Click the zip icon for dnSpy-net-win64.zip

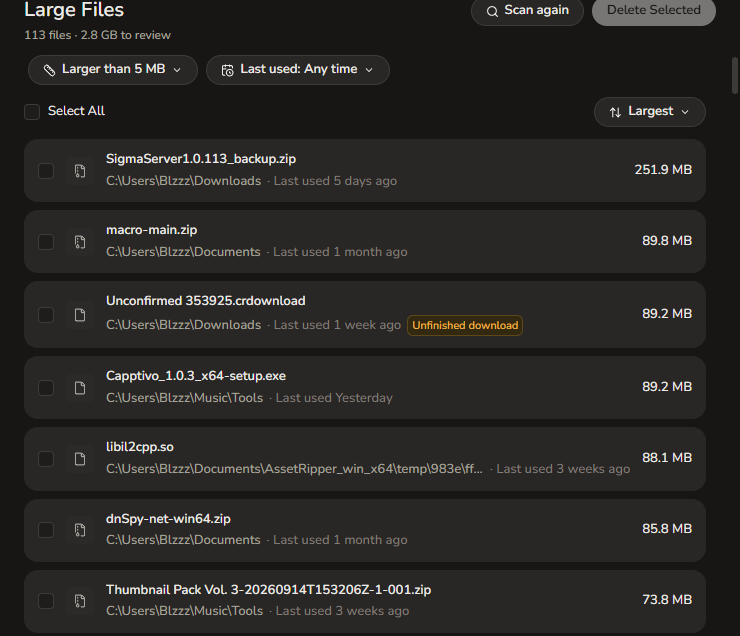point(80,530)
